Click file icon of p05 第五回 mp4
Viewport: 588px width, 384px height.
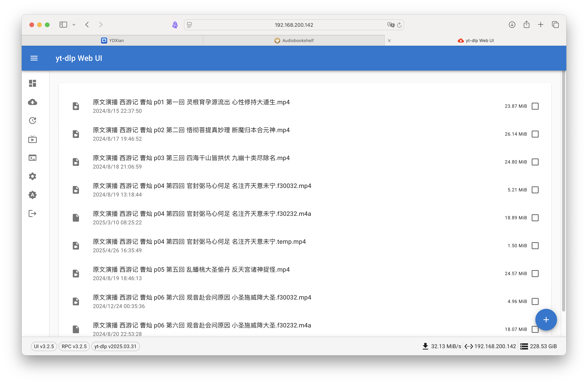point(76,274)
